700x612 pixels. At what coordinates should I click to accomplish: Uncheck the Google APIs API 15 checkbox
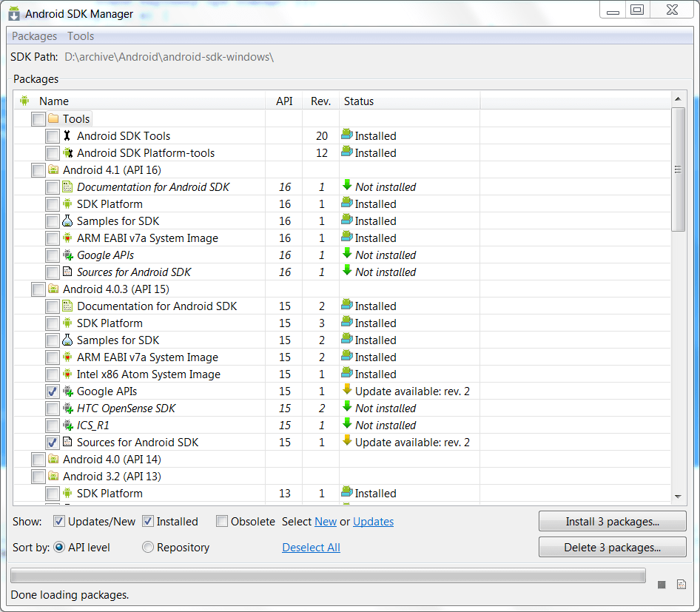(53, 391)
